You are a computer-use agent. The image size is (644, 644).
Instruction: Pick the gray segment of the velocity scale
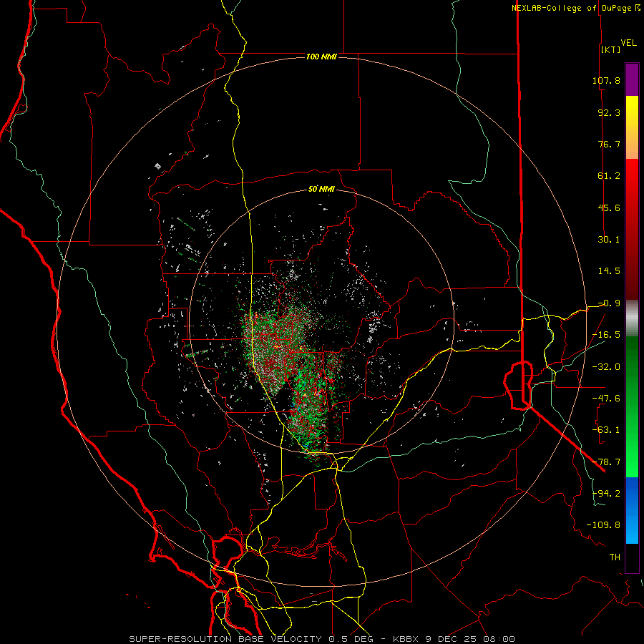click(x=632, y=318)
